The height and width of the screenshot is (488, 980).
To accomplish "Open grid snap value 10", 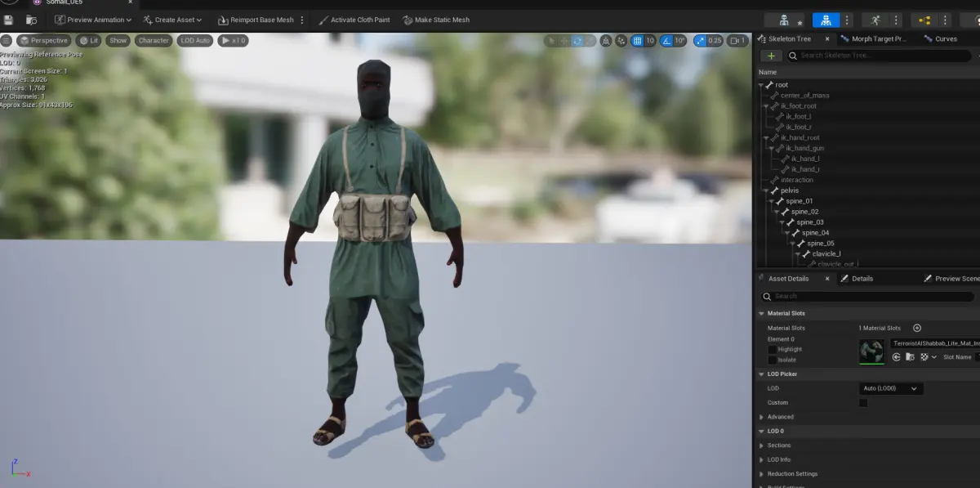I will 650,40.
